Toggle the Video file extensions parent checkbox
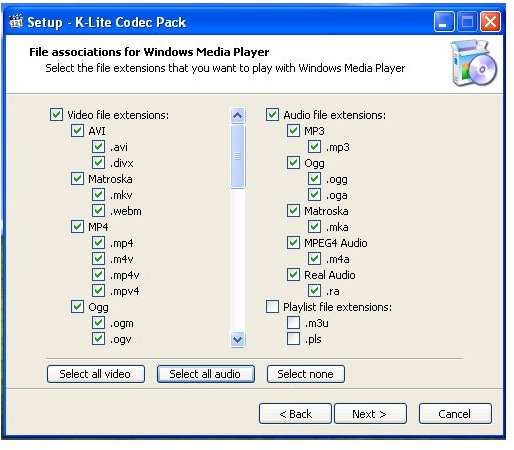Image resolution: width=514 pixels, height=450 pixels. pos(56,115)
